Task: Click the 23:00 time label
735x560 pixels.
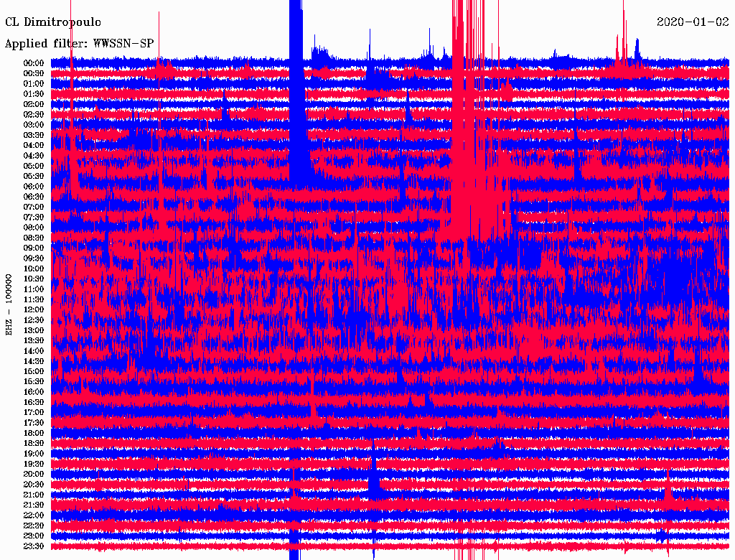Action: 34,536
